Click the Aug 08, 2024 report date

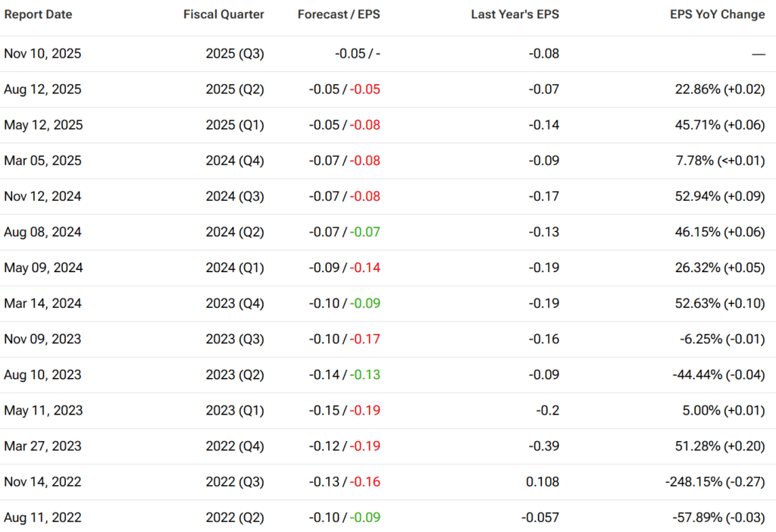coord(43,232)
